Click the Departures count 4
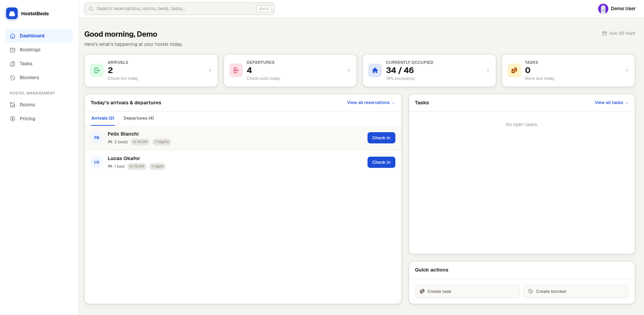This screenshot has height=315, width=644. (249, 70)
